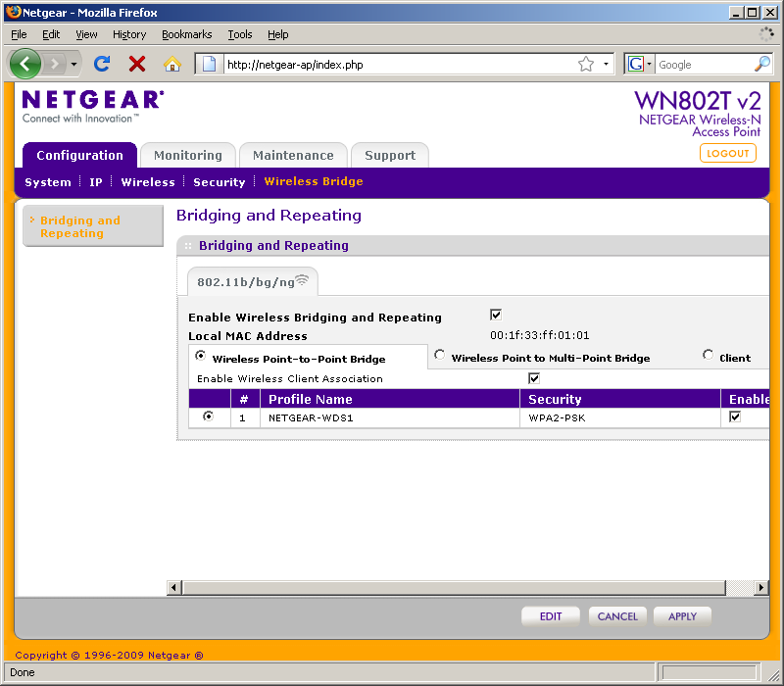Click the page icon in the address bar
Screen dimensions: 784x686
point(209,64)
